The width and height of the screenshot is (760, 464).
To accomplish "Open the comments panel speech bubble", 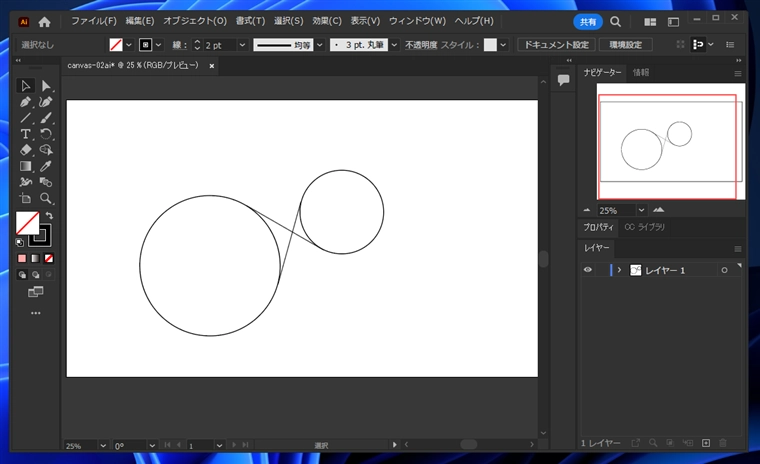I will [x=563, y=80].
